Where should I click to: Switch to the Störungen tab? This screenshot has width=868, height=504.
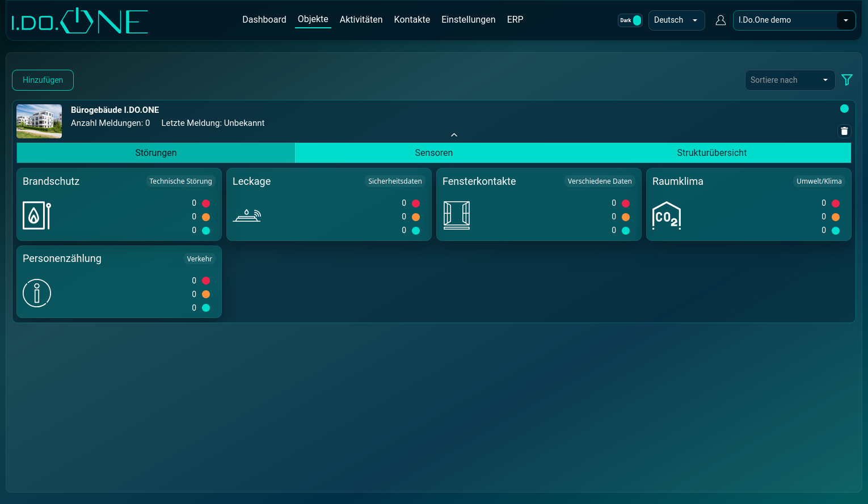[156, 153]
